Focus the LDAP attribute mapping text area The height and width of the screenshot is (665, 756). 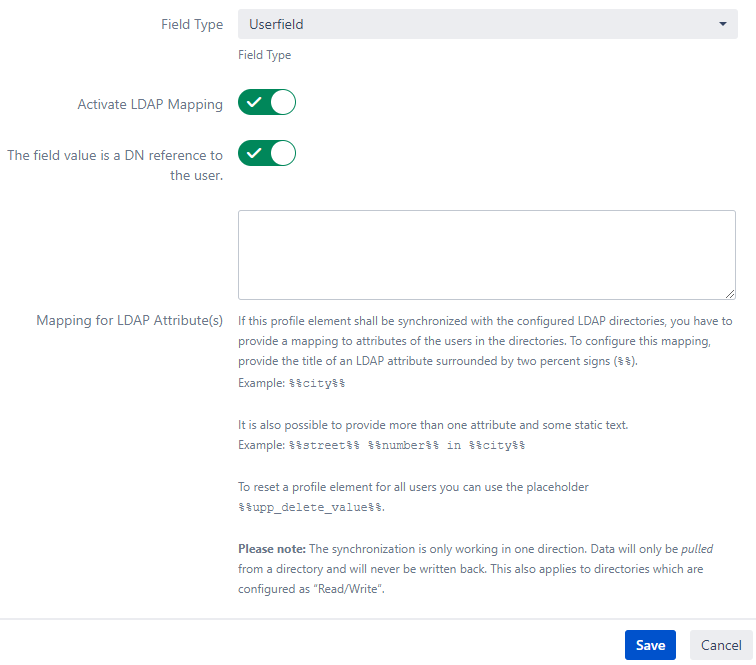[x=486, y=254]
